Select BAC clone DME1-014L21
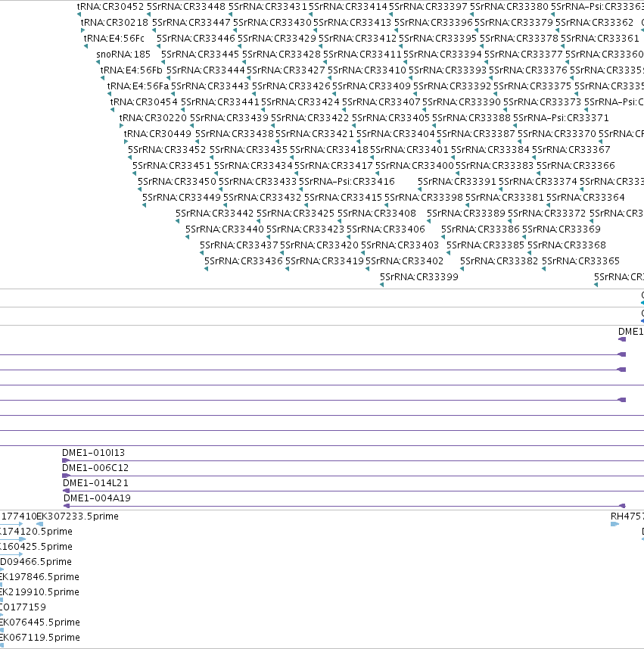Viewport: 644px width, 649px height. coord(95,482)
